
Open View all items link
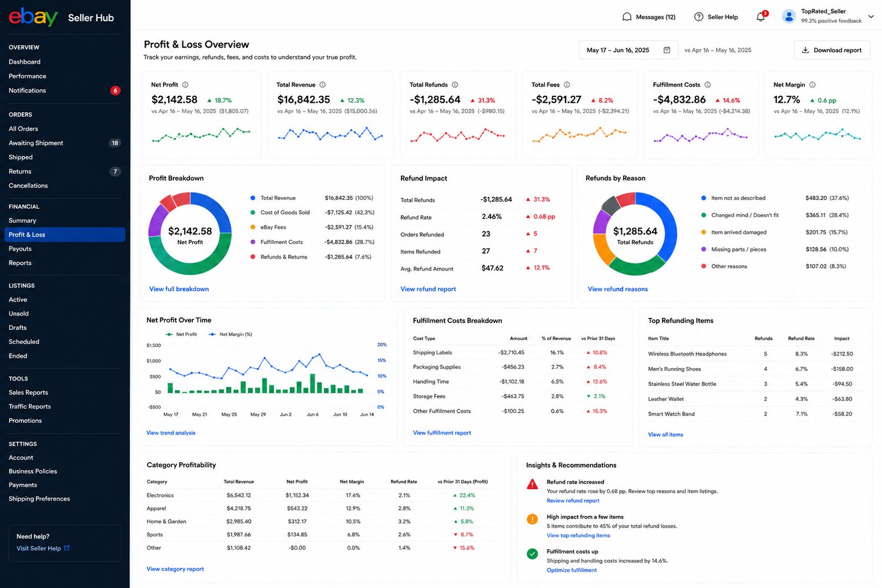(x=666, y=435)
